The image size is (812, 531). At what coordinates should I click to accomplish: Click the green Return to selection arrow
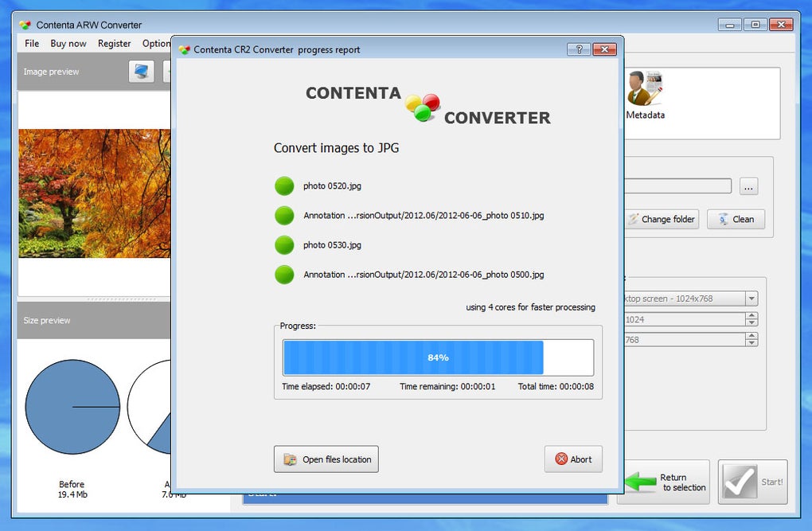(x=641, y=482)
